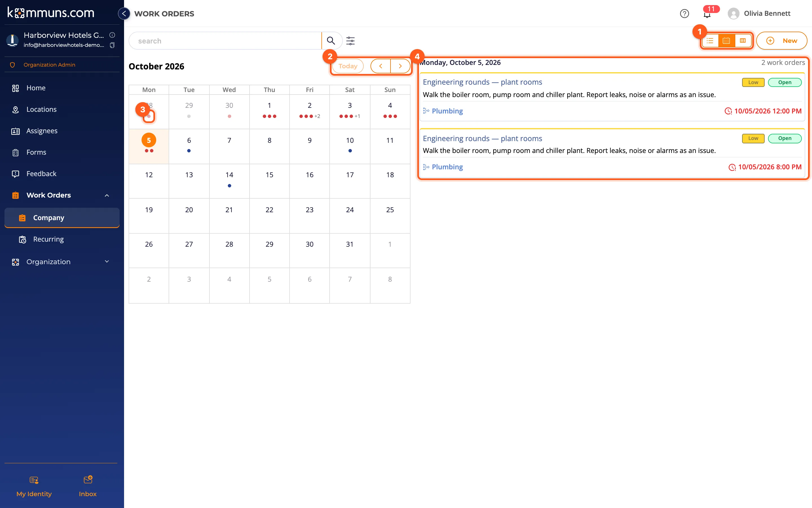Select October 31 on the calendar
Image resolution: width=812 pixels, height=508 pixels.
click(x=350, y=250)
